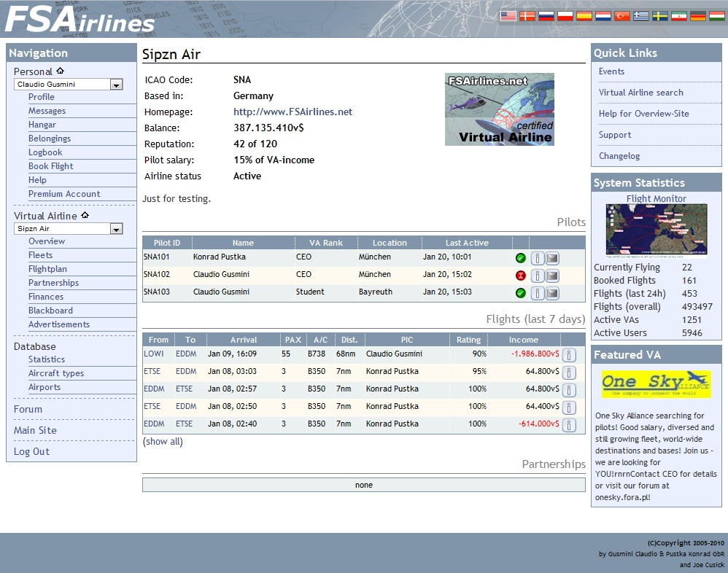Select the Turkish flag language icon
This screenshot has height=573, width=728.
pos(622,15)
